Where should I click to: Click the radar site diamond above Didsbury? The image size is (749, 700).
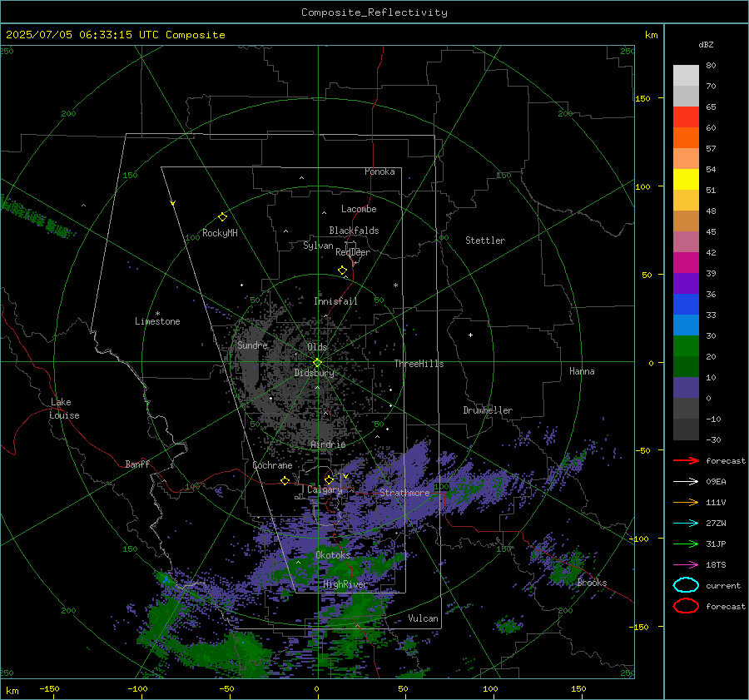pyautogui.click(x=317, y=363)
